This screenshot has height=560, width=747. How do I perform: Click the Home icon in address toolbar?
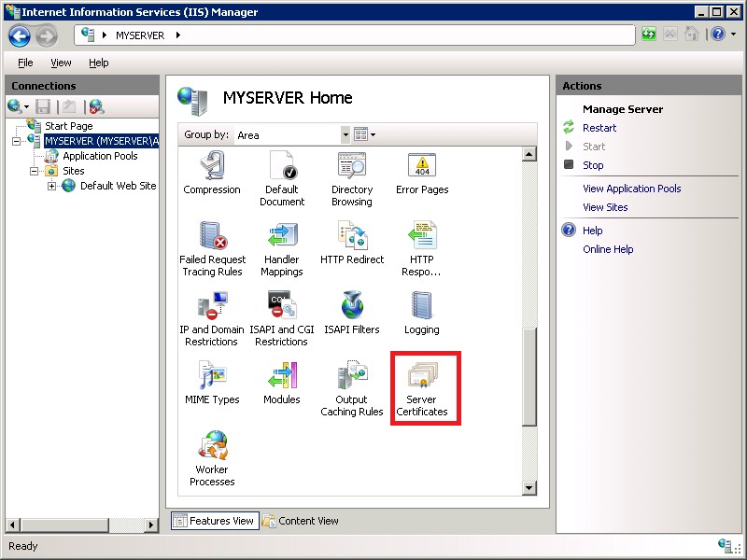[691, 35]
